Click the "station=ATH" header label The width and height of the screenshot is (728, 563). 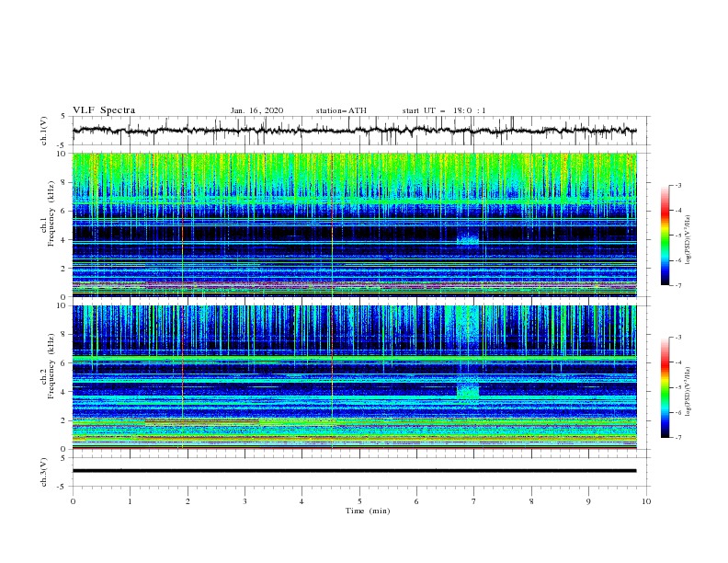pyautogui.click(x=341, y=110)
